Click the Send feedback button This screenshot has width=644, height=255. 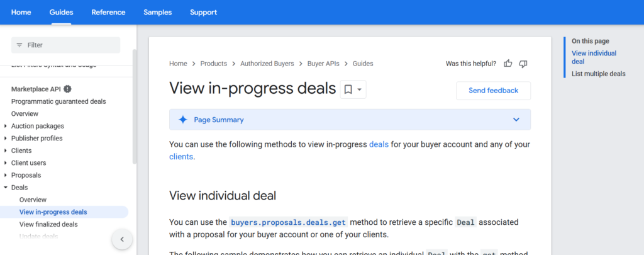pyautogui.click(x=493, y=91)
